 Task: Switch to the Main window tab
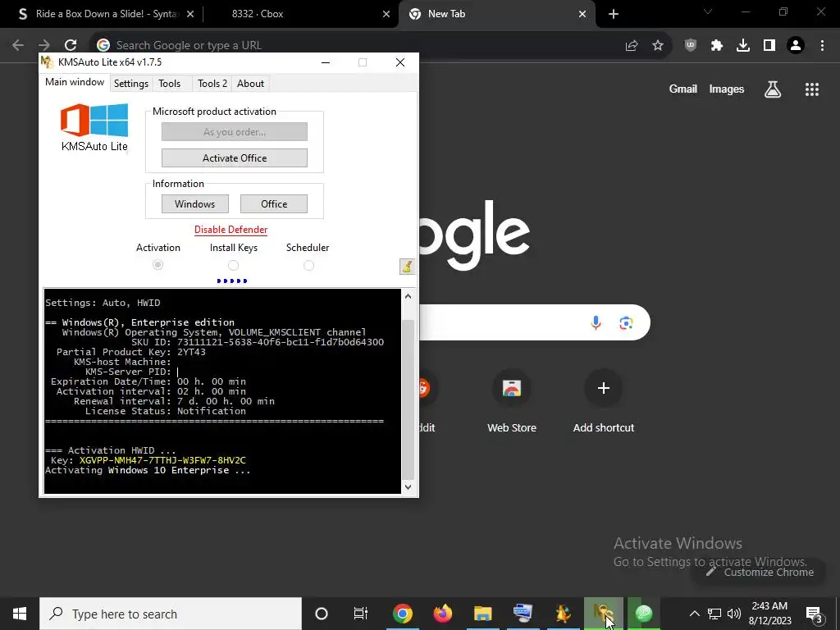tap(75, 82)
